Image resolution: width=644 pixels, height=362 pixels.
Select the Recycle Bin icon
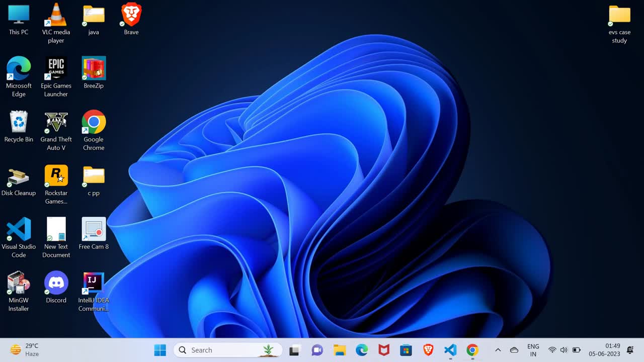tap(19, 127)
